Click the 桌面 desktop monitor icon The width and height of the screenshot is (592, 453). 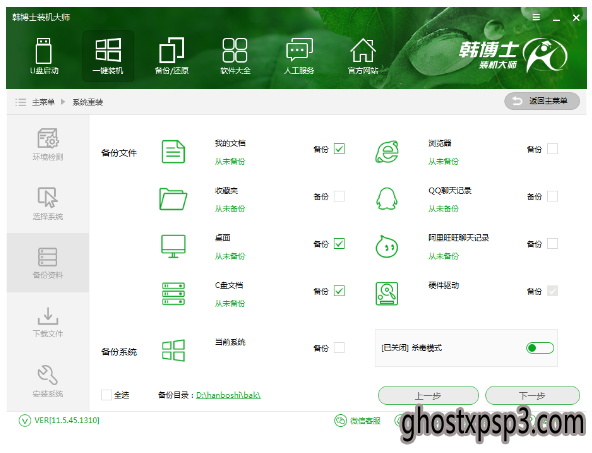click(173, 247)
